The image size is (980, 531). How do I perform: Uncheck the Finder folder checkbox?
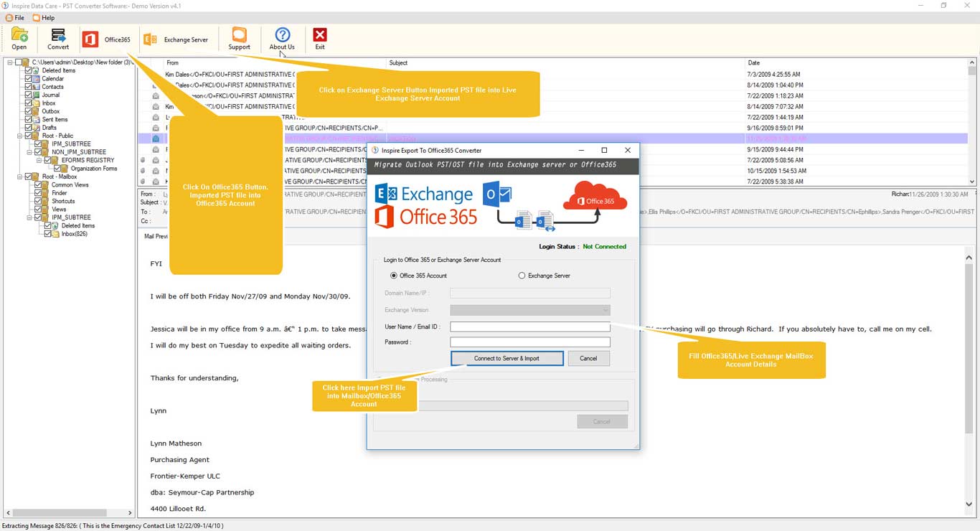38,193
